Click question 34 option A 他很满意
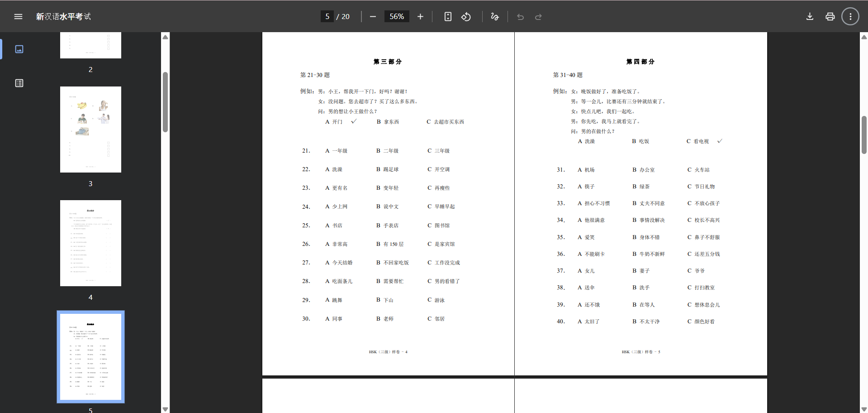 pos(591,220)
